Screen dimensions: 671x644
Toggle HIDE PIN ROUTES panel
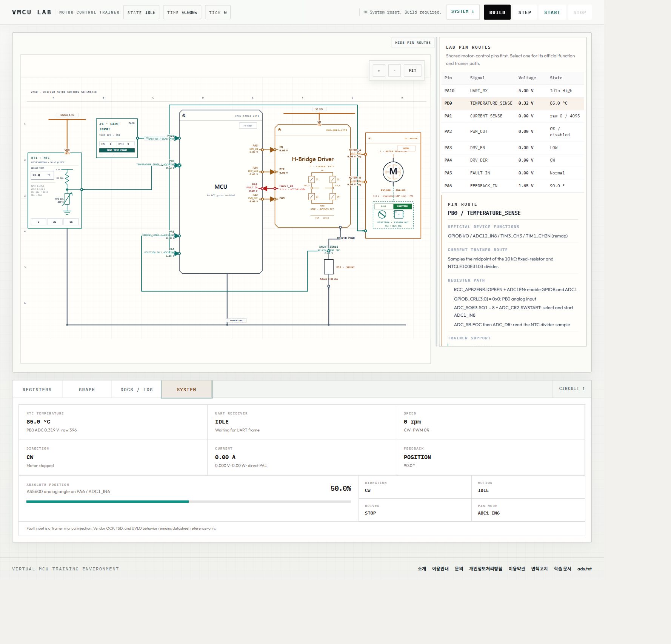tap(413, 43)
